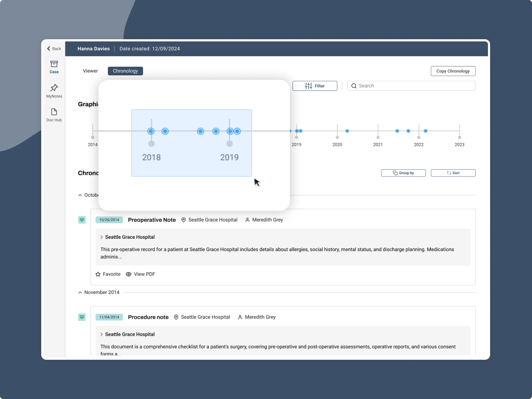Screen dimensions: 532x399
Task: Click location pin on Procedure note entry
Action: (176, 317)
